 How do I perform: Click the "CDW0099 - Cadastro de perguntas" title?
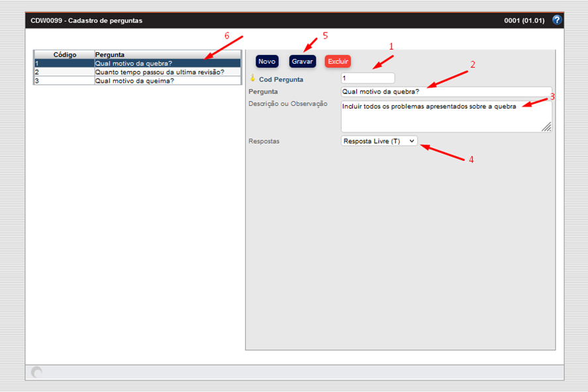[x=86, y=21]
